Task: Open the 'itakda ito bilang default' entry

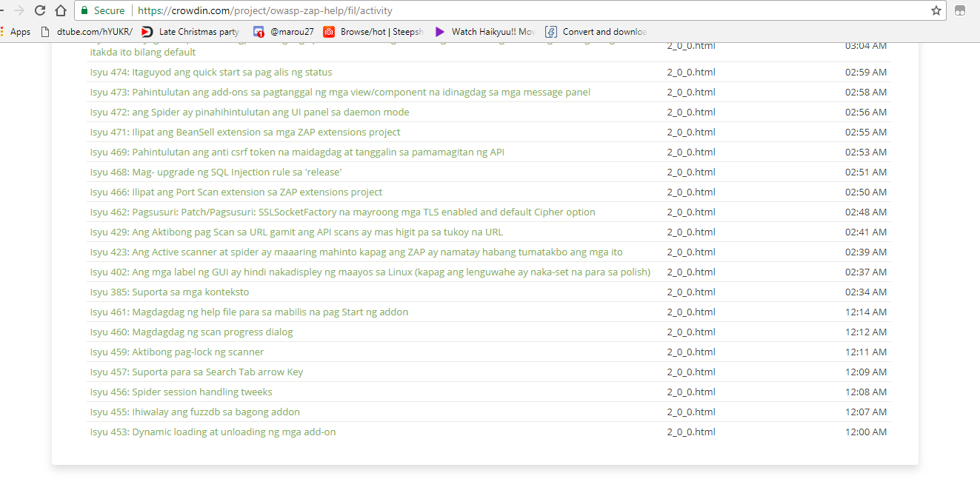Action: point(143,53)
